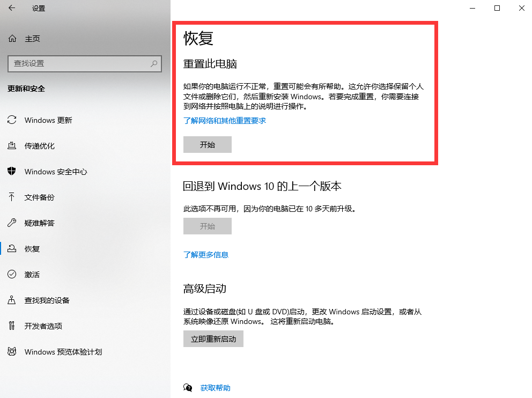Click the 查找我的设备 person icon
This screenshot has height=398, width=532.
pyautogui.click(x=12, y=300)
